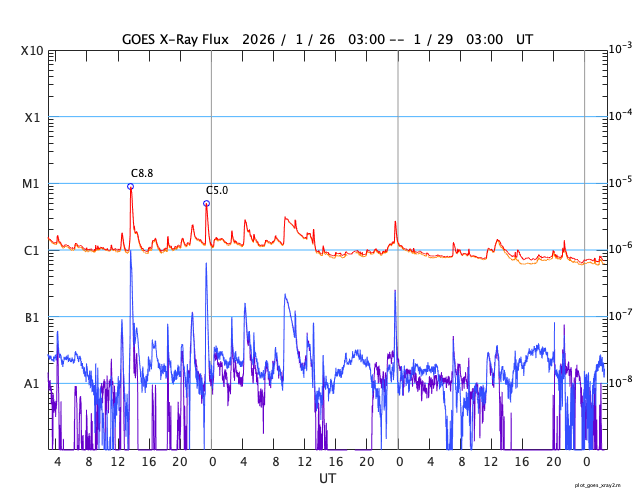Click the 10^-7 flux scale label
The image size is (640, 500).
(x=621, y=315)
